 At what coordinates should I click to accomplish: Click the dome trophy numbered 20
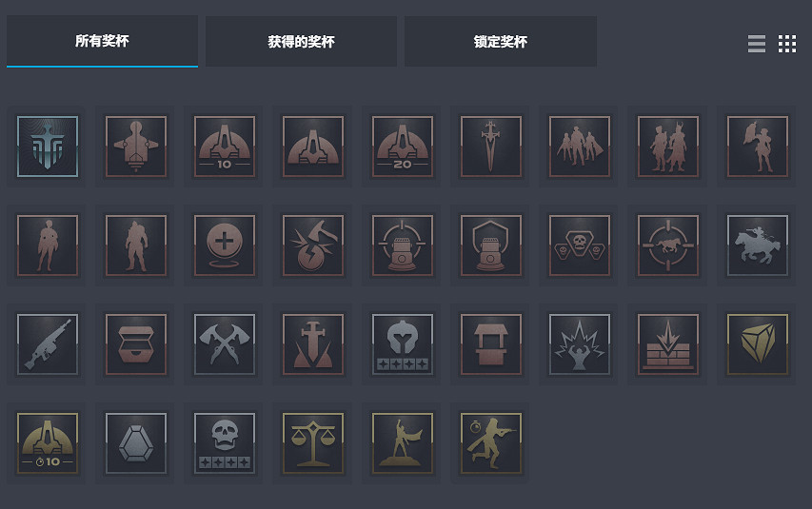[x=403, y=147]
